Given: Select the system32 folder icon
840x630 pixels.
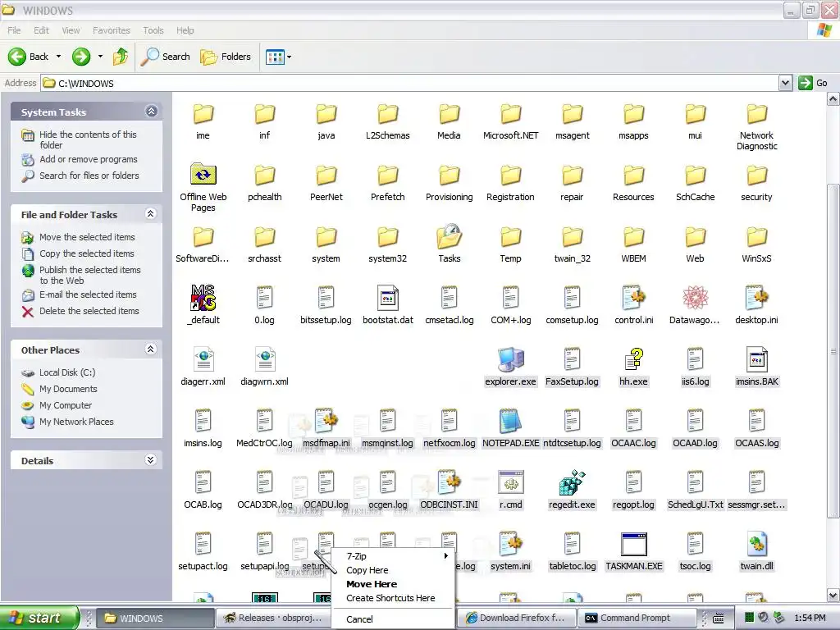Looking at the screenshot, I should (388, 236).
